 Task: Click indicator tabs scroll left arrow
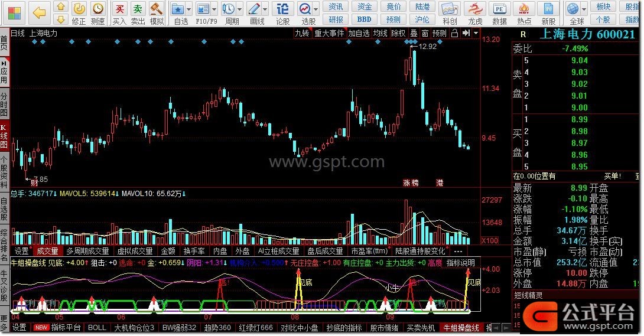coord(496,327)
